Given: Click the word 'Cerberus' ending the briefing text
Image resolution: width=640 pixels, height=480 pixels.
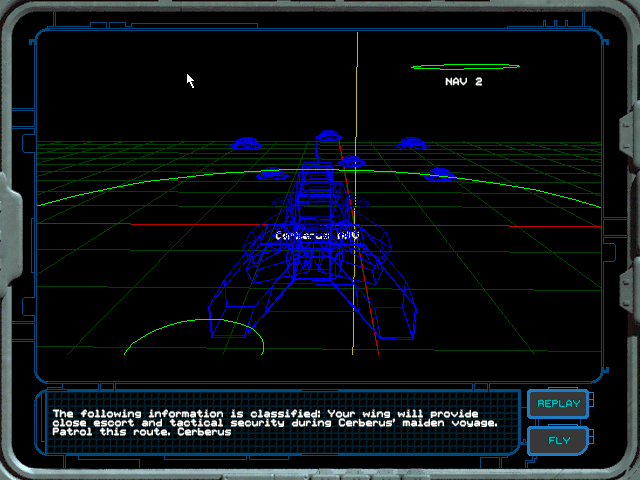Looking at the screenshot, I should click(x=205, y=432).
